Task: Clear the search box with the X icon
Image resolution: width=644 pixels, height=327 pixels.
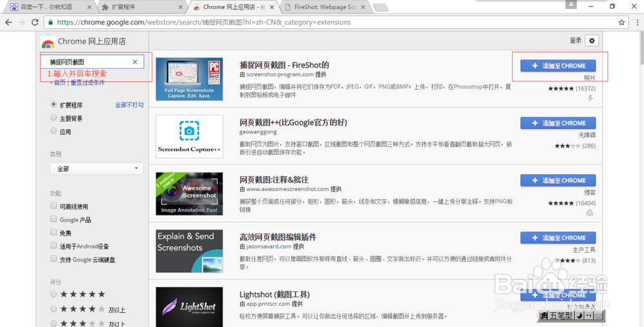Action: [135, 62]
